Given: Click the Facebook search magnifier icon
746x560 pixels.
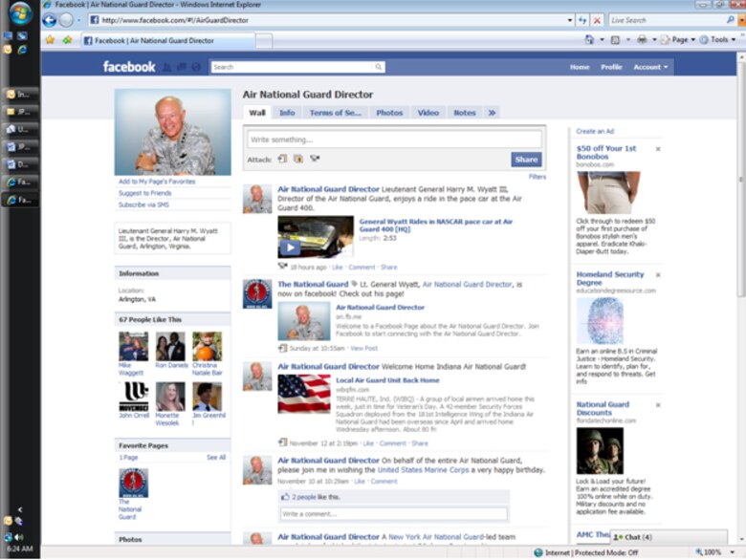Looking at the screenshot, I should pos(380,67).
